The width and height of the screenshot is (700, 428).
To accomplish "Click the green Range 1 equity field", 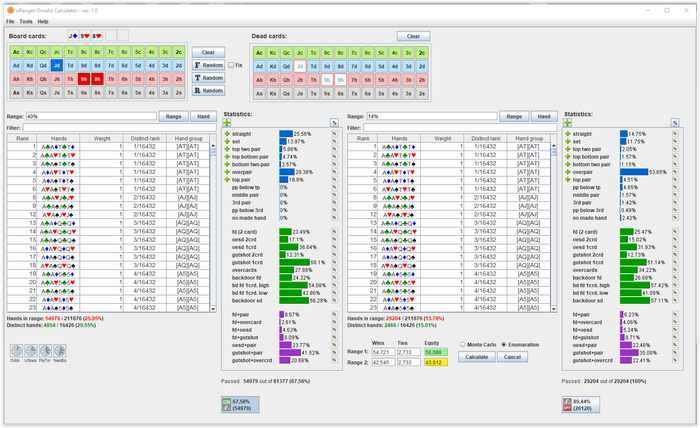I will click(434, 353).
